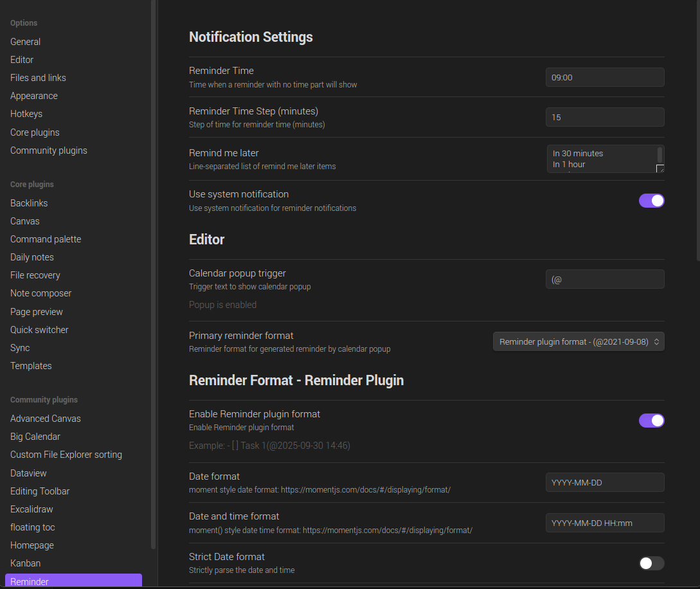Viewport: 700px width, 589px height.
Task: Edit the Date format field
Action: coord(604,482)
